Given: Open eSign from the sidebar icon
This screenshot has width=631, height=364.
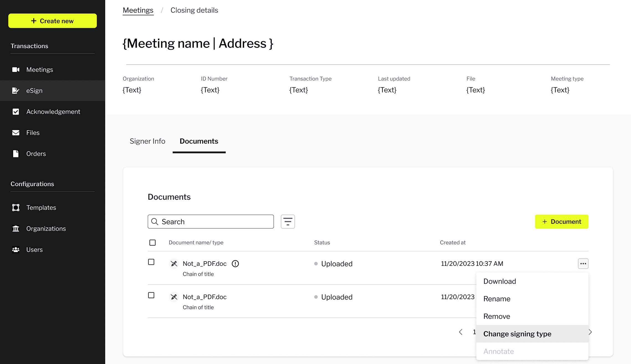Looking at the screenshot, I should click(16, 91).
